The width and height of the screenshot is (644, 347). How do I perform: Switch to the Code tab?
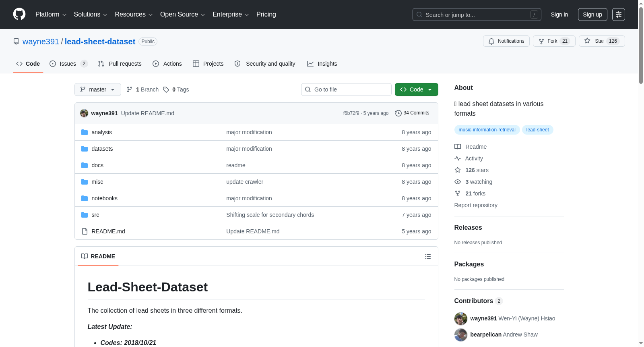[x=28, y=64]
